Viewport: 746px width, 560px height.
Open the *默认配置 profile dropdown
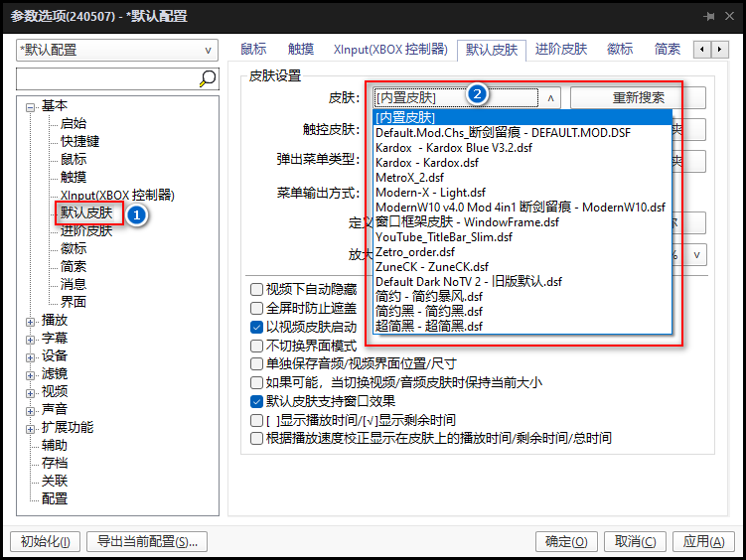(117, 50)
